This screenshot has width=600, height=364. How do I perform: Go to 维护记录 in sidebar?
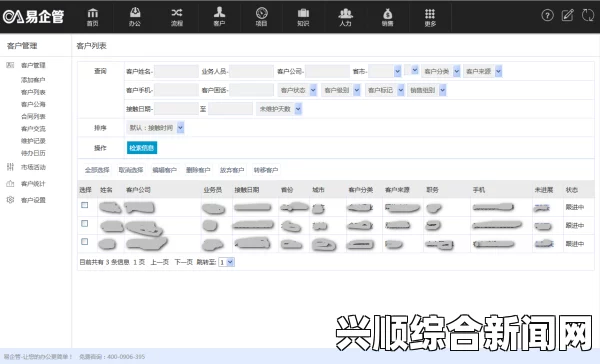(33, 141)
